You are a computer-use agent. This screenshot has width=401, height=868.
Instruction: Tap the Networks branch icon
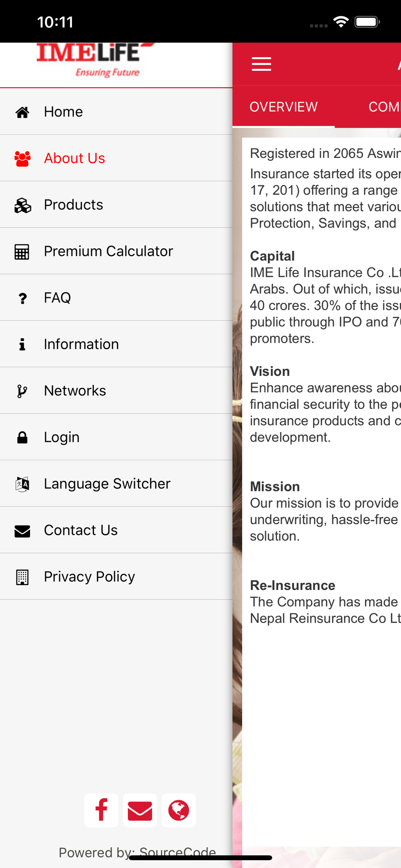pyautogui.click(x=22, y=391)
